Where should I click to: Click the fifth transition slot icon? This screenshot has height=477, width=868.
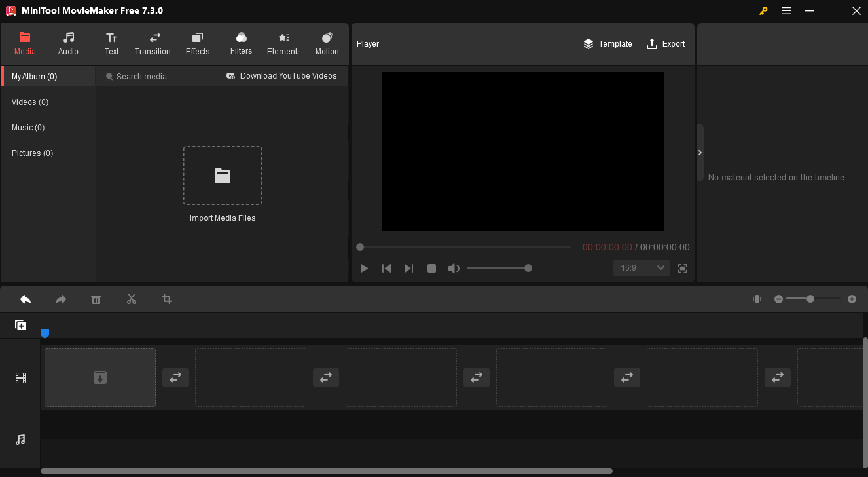tap(778, 377)
